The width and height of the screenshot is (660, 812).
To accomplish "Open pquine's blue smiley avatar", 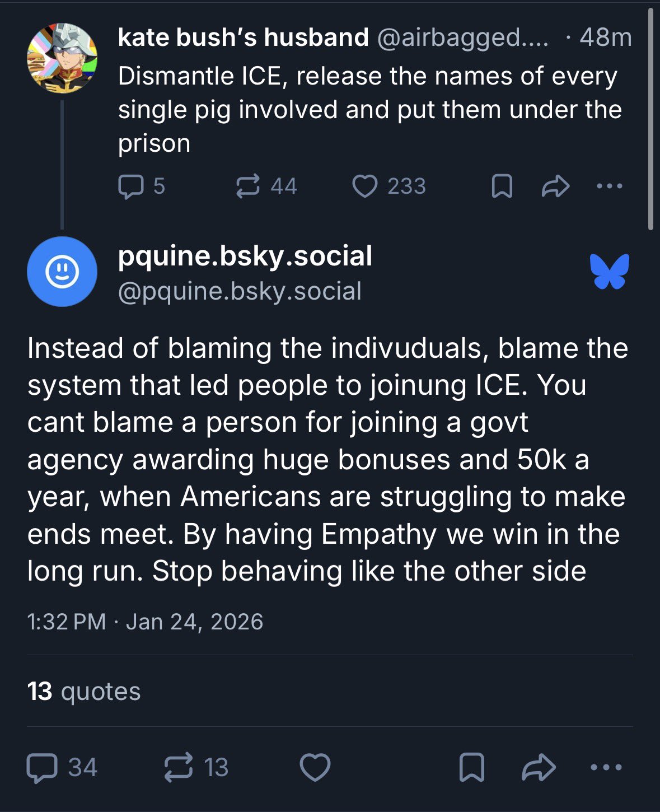I will [x=62, y=272].
